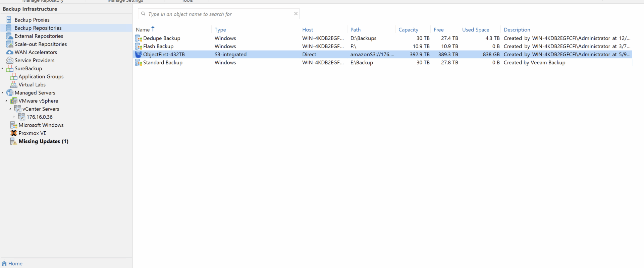Screen dimensions: 644x268
Task: Click Proxmox VE X icon
Action: tap(14, 133)
